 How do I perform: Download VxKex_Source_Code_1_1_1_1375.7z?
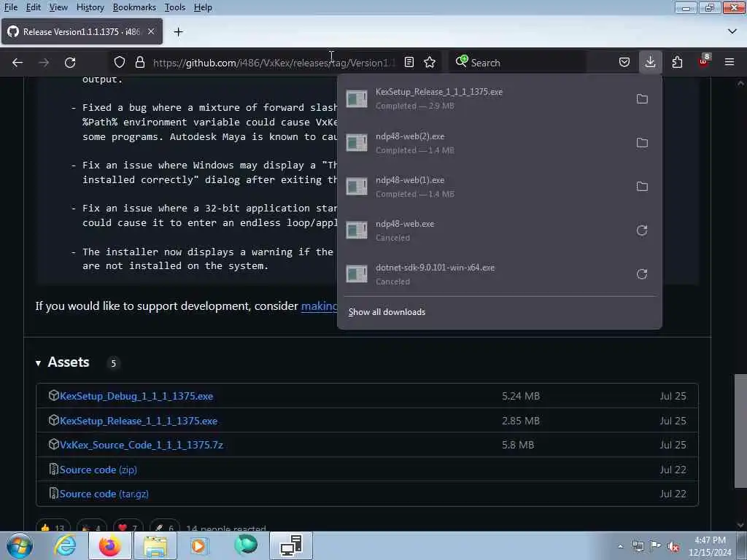point(142,445)
